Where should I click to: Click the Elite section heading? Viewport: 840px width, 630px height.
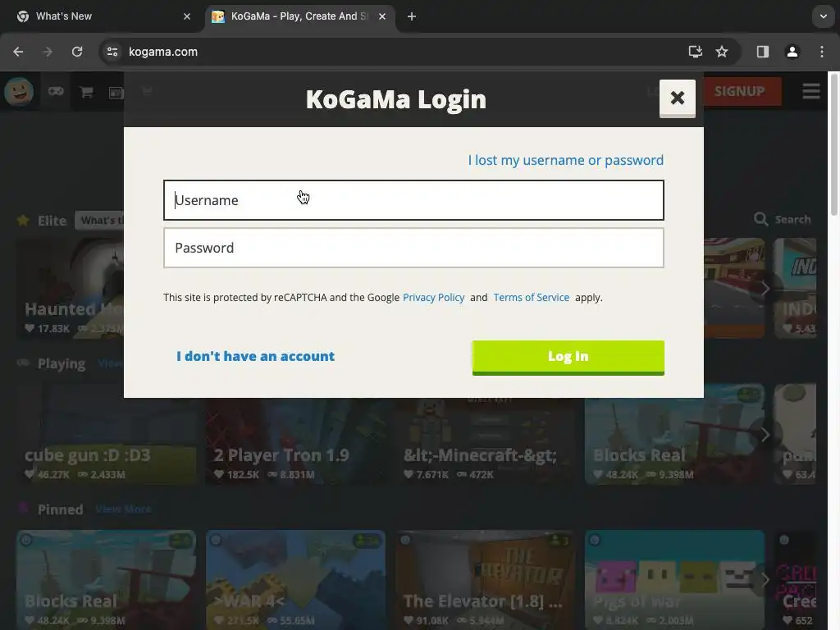tap(52, 221)
